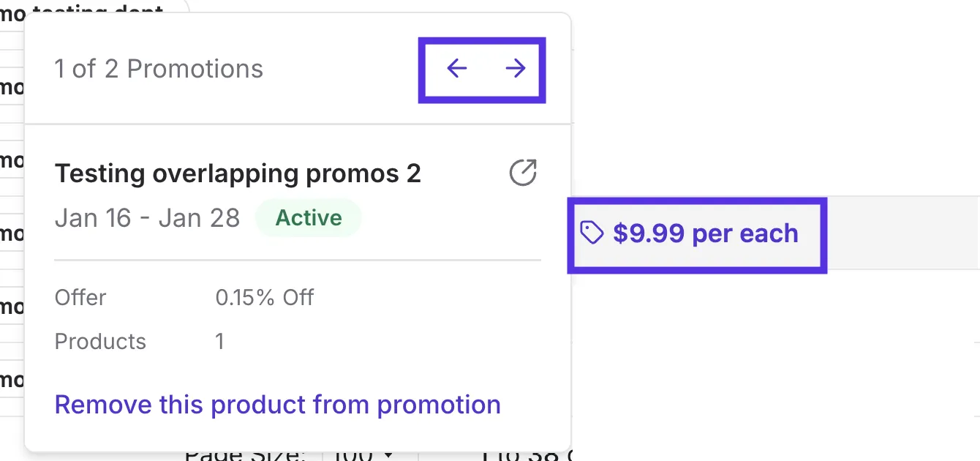Viewport: 980px width, 461px height.
Task: Click the Active status badge
Action: tap(309, 218)
